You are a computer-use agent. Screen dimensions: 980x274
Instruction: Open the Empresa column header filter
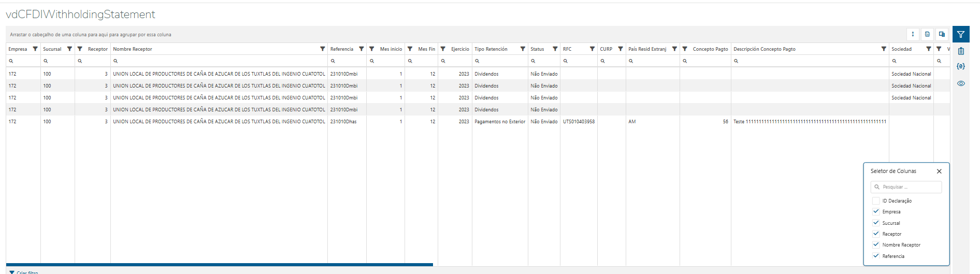35,49
